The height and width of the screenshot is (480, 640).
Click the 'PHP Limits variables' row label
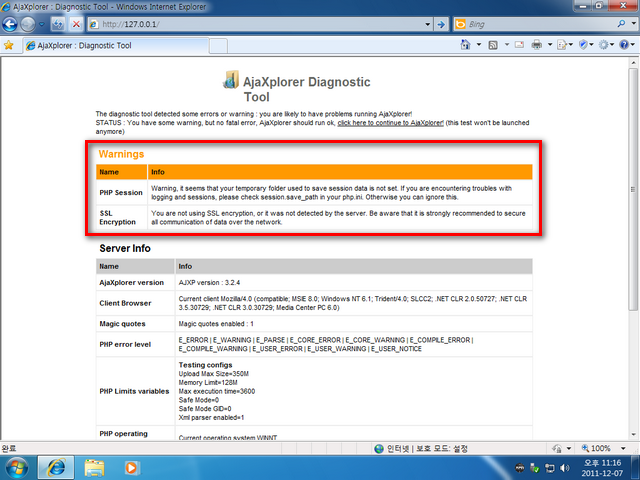coord(134,391)
